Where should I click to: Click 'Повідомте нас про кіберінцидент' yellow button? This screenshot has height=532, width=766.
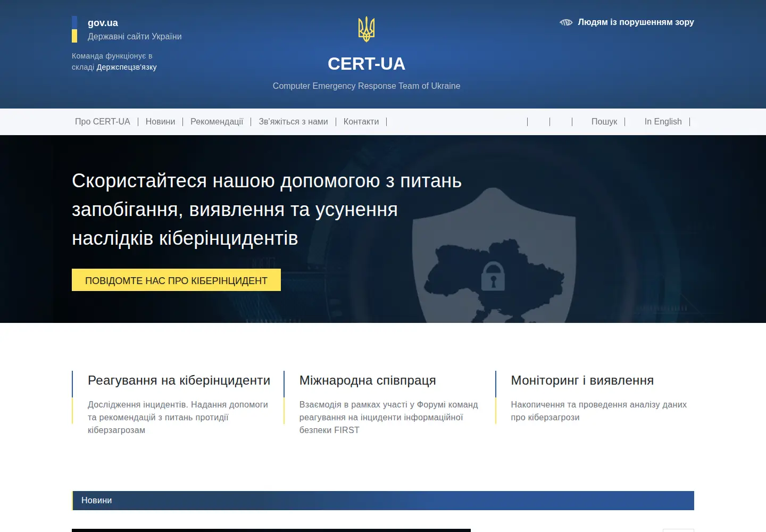coord(176,280)
